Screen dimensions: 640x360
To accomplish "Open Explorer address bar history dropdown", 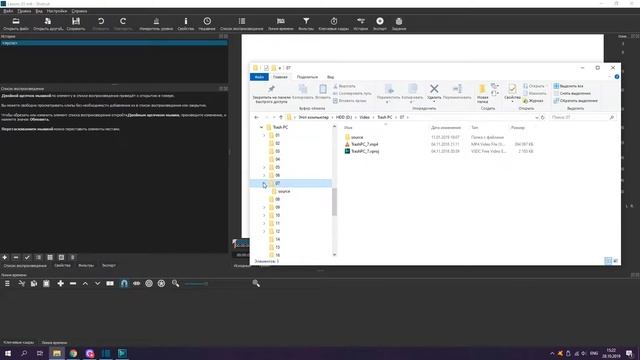I will [x=536, y=118].
